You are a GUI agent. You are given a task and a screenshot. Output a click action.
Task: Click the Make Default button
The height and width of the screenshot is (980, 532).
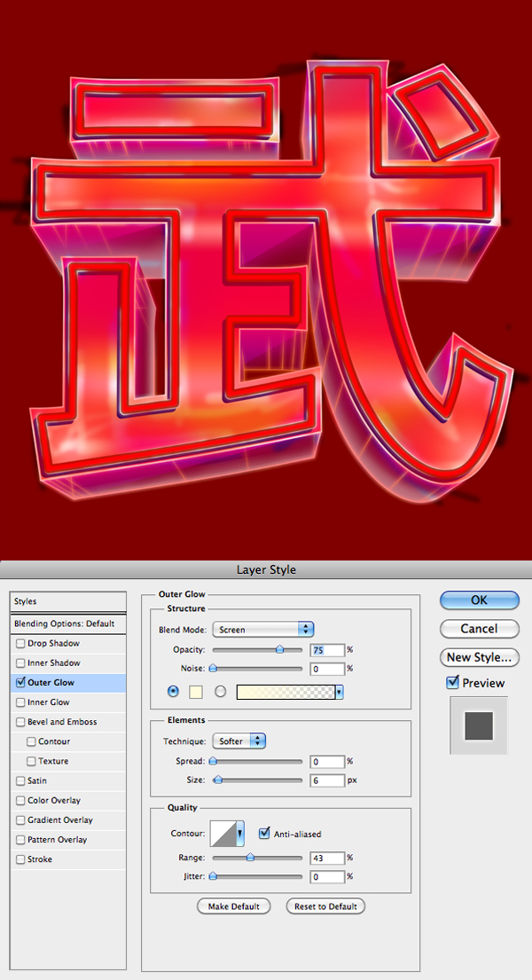click(233, 906)
